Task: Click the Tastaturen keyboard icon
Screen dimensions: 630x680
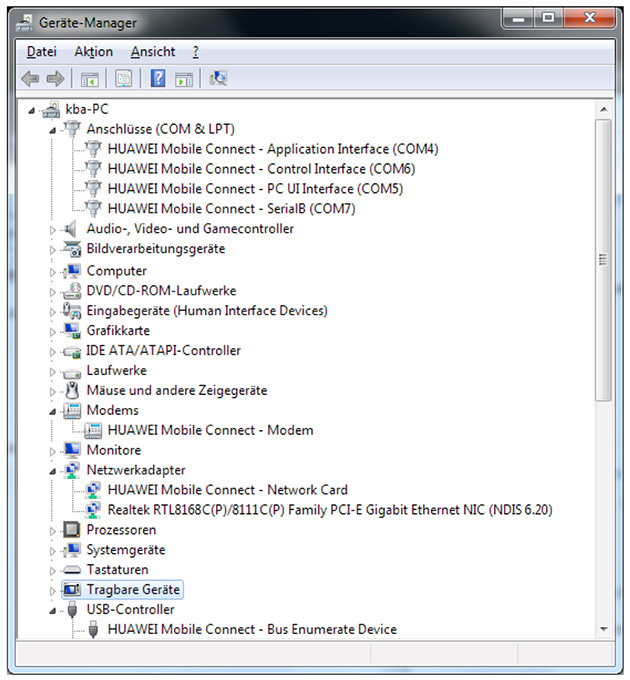Action: point(72,570)
